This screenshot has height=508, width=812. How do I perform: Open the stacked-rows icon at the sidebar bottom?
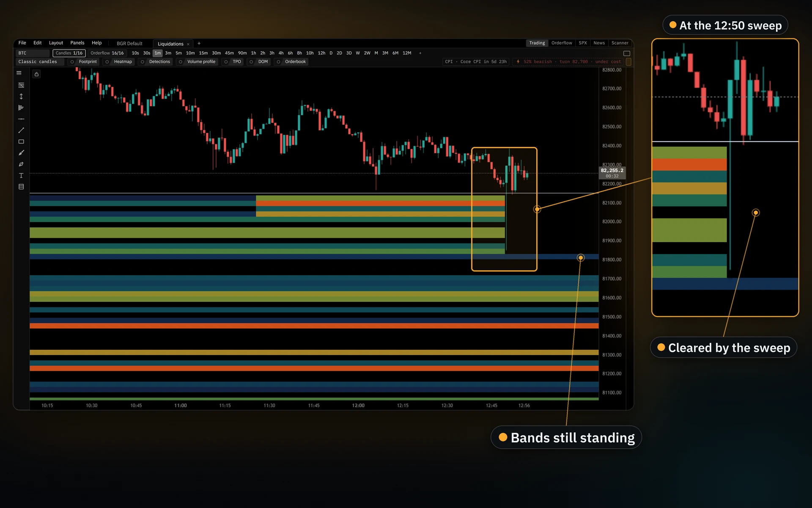coord(21,187)
